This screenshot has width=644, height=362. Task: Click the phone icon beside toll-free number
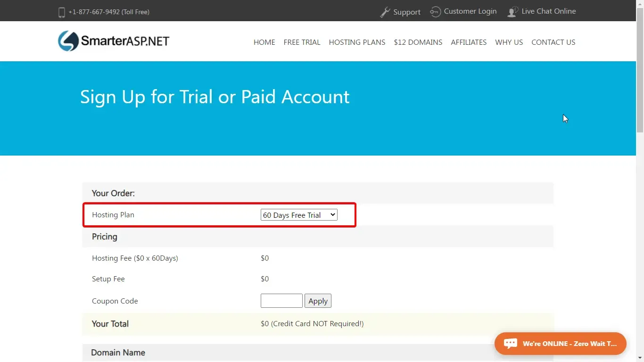(x=62, y=12)
